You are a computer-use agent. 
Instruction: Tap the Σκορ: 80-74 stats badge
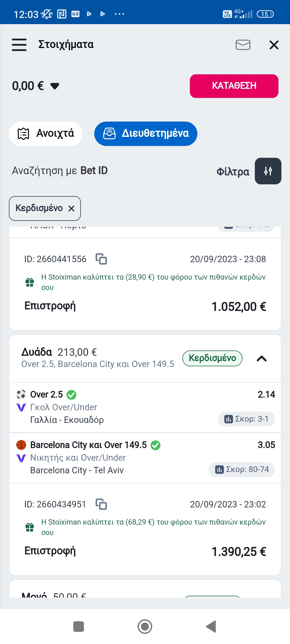[242, 469]
